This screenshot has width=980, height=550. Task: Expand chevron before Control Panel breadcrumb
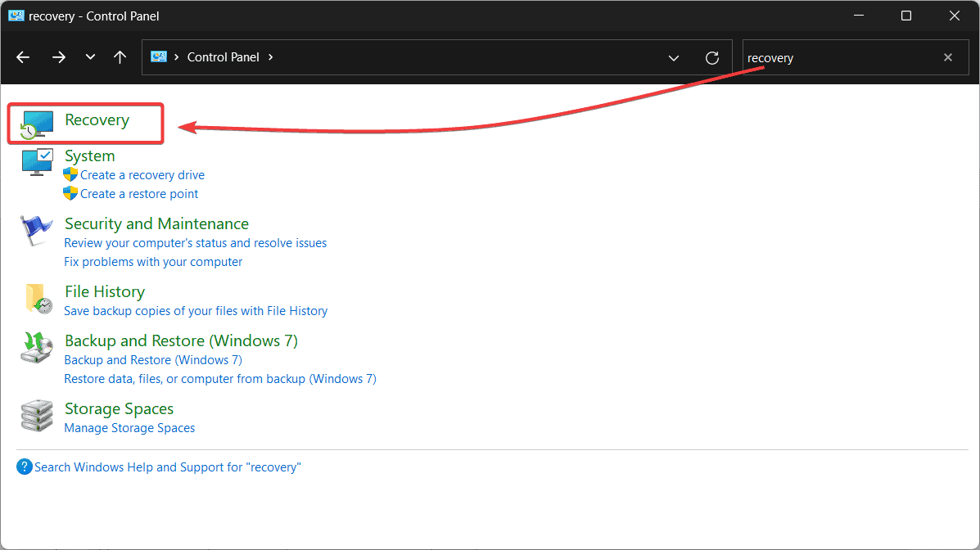[x=177, y=56]
